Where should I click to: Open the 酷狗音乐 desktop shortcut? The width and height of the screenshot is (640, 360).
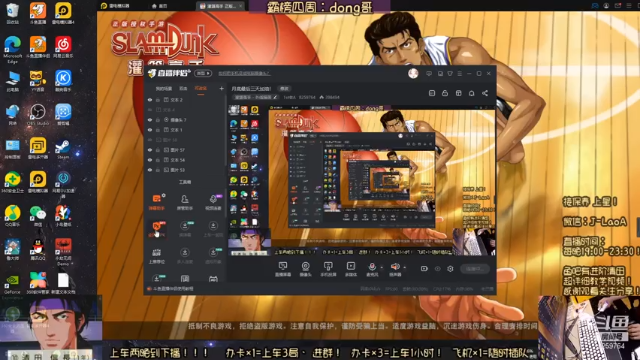pos(63,81)
